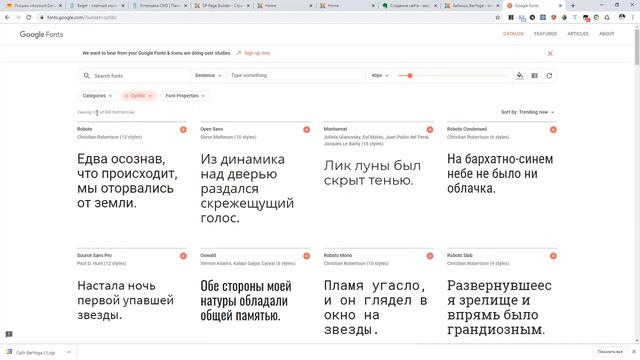Open the Sentence preview type dropdown

pyautogui.click(x=208, y=76)
